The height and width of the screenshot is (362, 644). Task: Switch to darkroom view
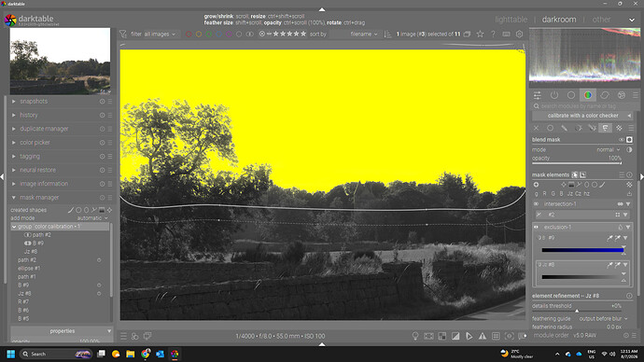click(x=559, y=20)
